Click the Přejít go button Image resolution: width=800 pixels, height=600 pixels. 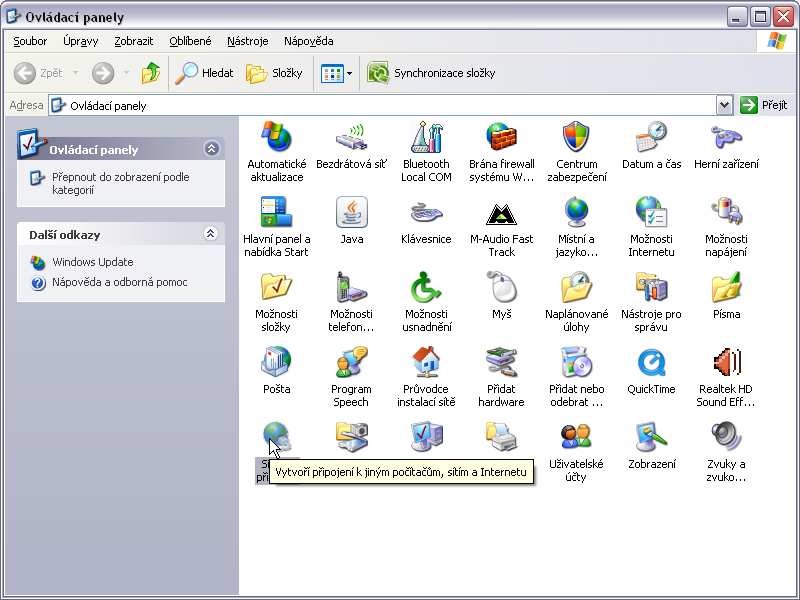click(765, 105)
